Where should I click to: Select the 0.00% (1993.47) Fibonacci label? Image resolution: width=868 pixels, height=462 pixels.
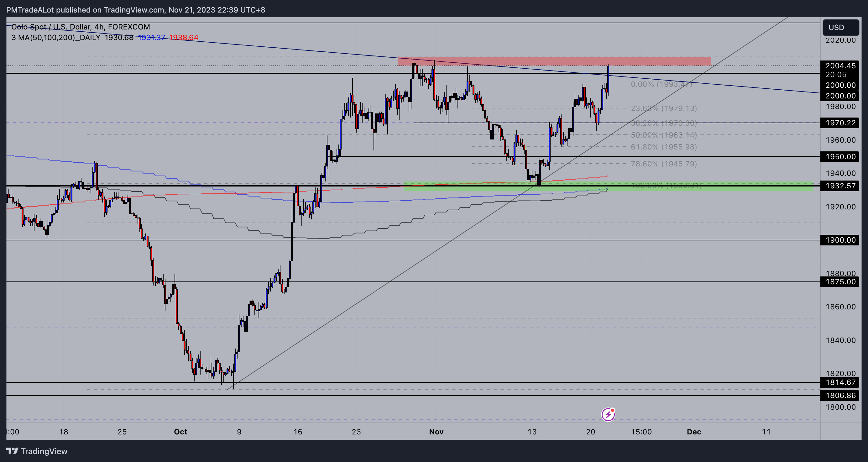tap(661, 84)
